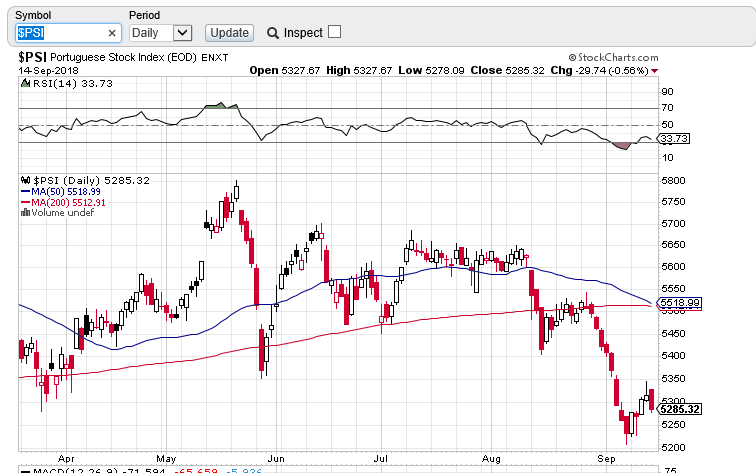
Task: Click the red down arrow next to Chg
Action: coord(655,71)
